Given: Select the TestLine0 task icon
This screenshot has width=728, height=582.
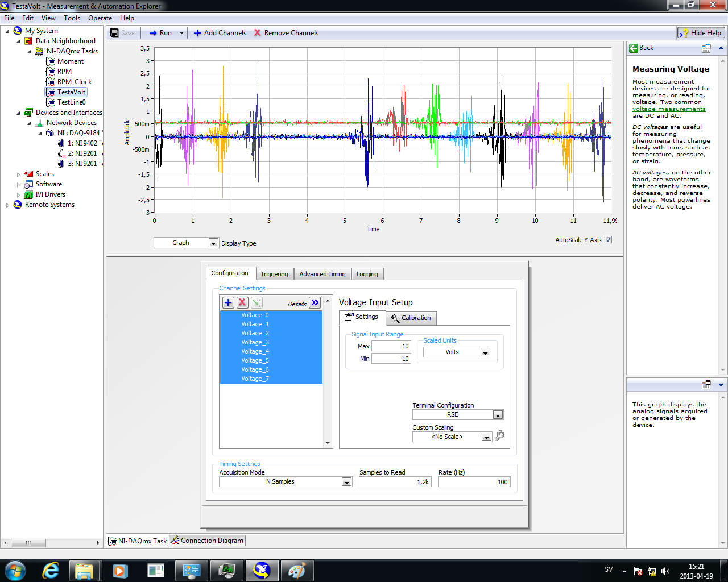Looking at the screenshot, I should tap(51, 102).
